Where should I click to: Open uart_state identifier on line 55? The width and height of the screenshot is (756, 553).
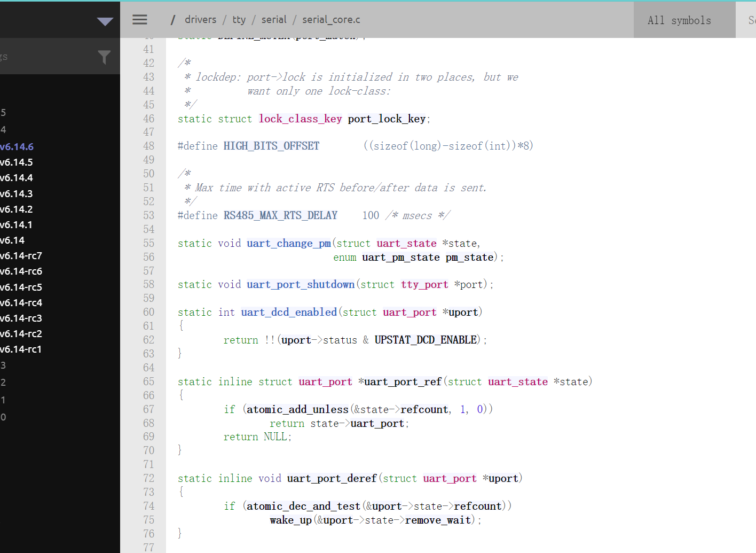coord(406,243)
